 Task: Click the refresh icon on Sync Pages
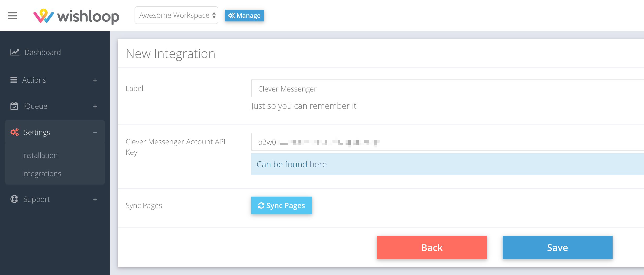point(261,206)
